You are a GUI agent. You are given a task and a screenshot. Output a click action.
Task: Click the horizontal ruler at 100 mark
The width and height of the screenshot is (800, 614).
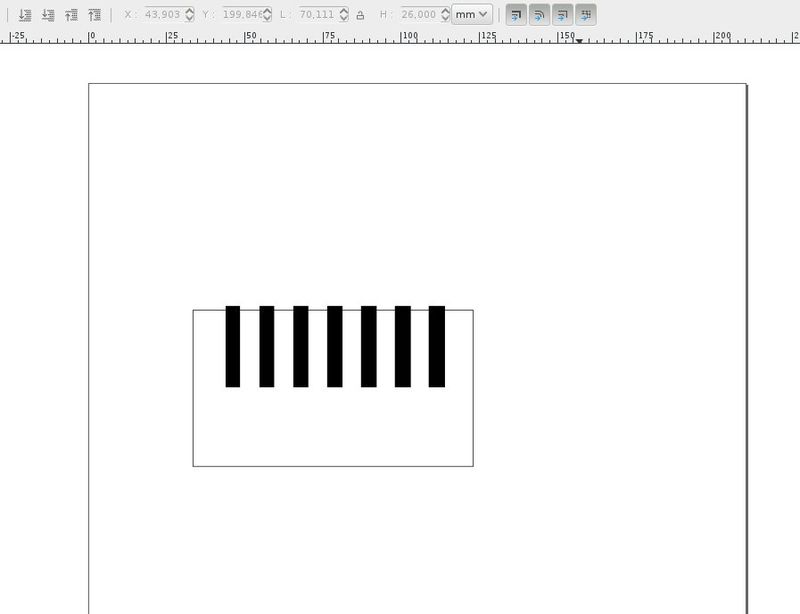[402, 37]
